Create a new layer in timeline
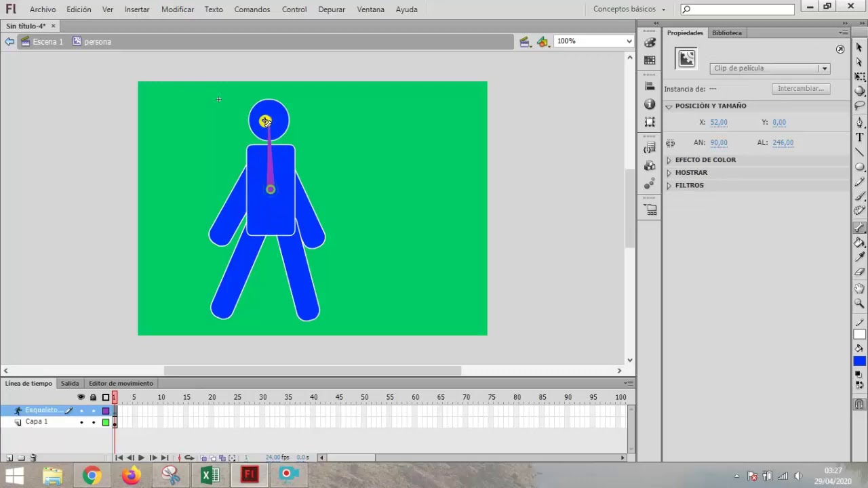Viewport: 868px width, 488px height. coord(9,457)
